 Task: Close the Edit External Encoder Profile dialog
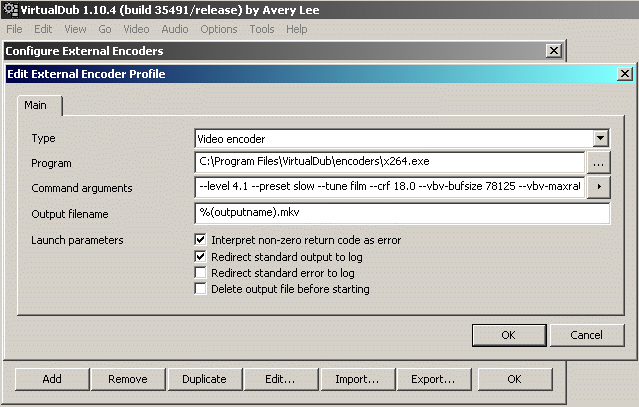(624, 74)
